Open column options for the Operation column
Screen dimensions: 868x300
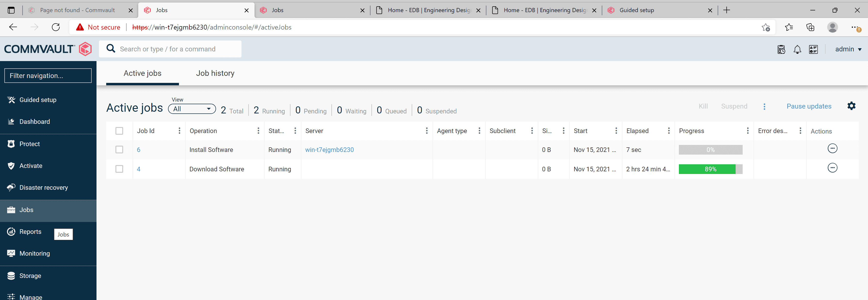[x=258, y=131]
